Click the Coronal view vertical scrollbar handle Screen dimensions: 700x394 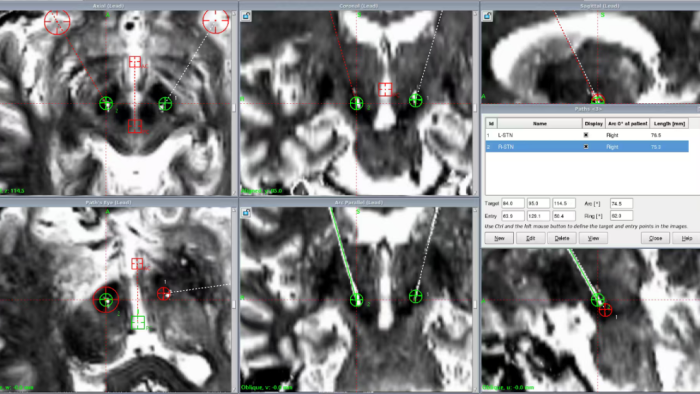click(475, 108)
